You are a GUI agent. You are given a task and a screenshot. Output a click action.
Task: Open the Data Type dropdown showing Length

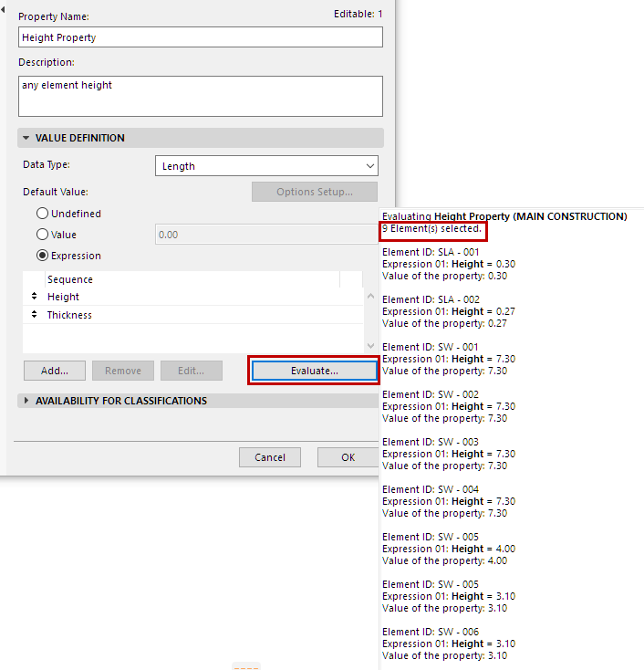266,166
